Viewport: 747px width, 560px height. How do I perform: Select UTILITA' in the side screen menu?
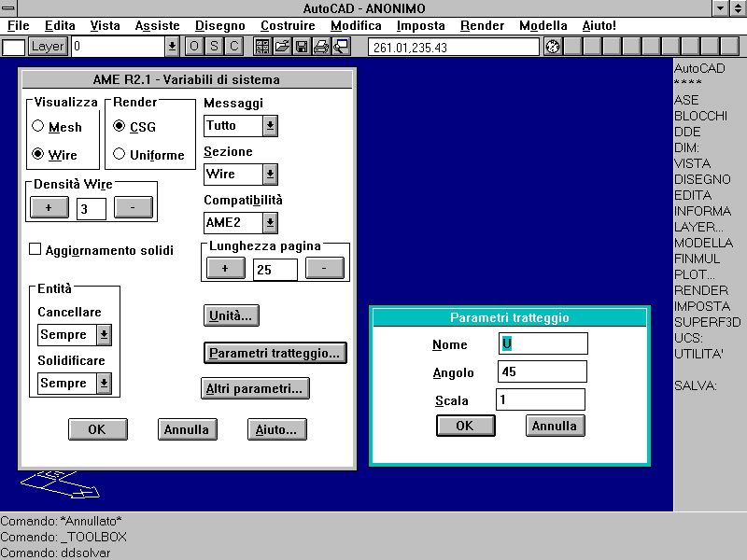[698, 354]
